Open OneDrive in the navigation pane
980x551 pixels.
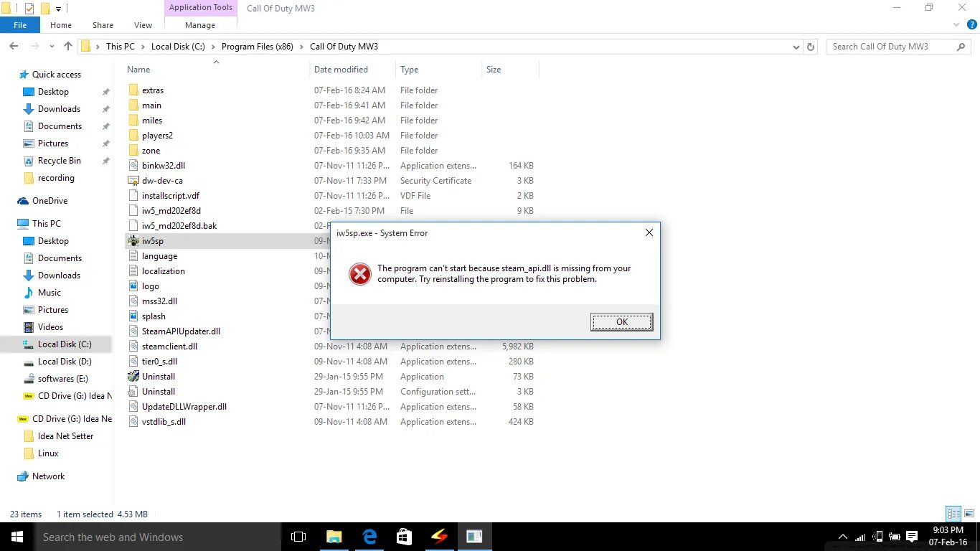click(50, 201)
